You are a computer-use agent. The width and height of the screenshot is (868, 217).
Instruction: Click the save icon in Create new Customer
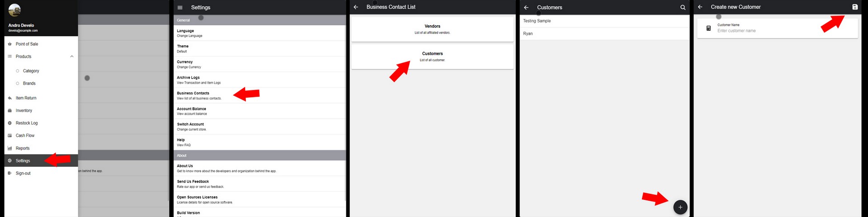[854, 7]
